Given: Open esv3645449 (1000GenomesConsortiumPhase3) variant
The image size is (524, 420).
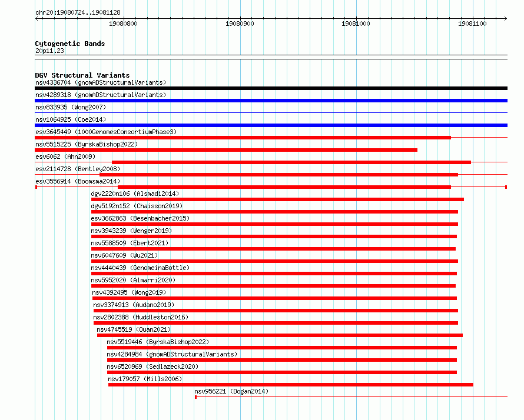Looking at the screenshot, I should tap(106, 132).
